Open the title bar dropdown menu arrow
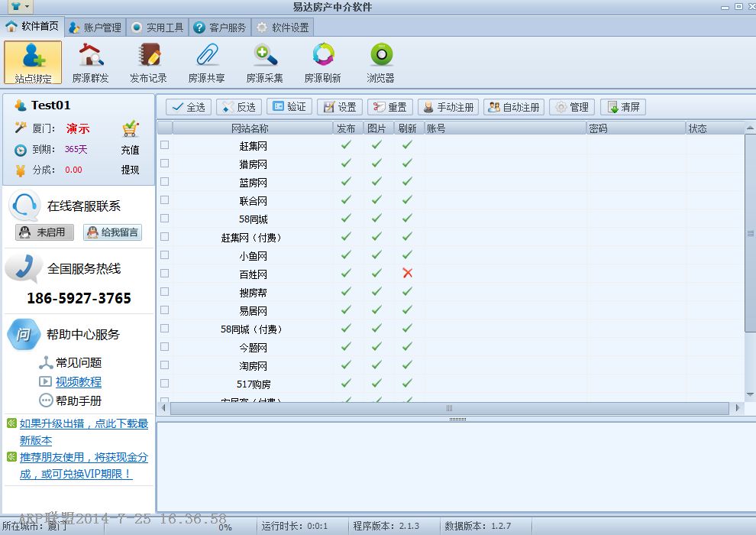Screen dimensions: 756x535 [27, 6]
